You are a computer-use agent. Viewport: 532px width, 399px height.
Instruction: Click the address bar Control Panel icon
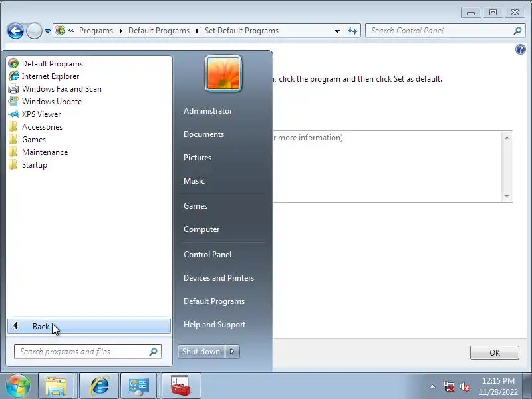point(60,31)
